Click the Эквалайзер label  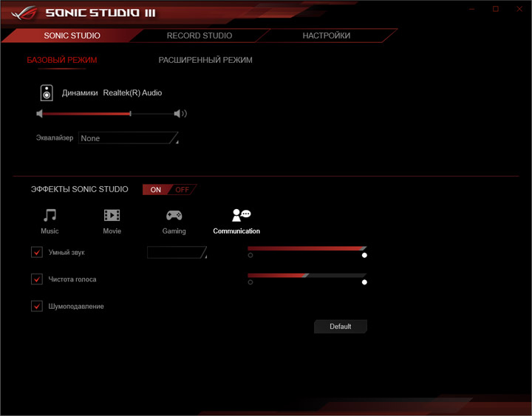[x=55, y=137]
